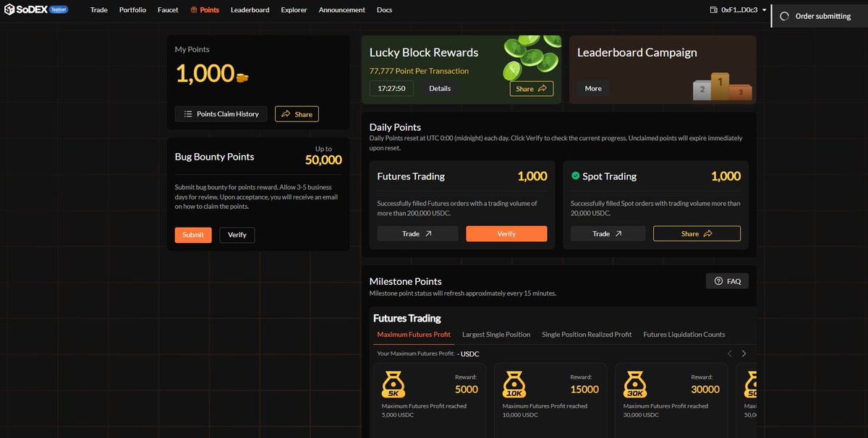This screenshot has height=438, width=868.
Task: Click green check icon beside Spot Trading
Action: pyautogui.click(x=576, y=176)
